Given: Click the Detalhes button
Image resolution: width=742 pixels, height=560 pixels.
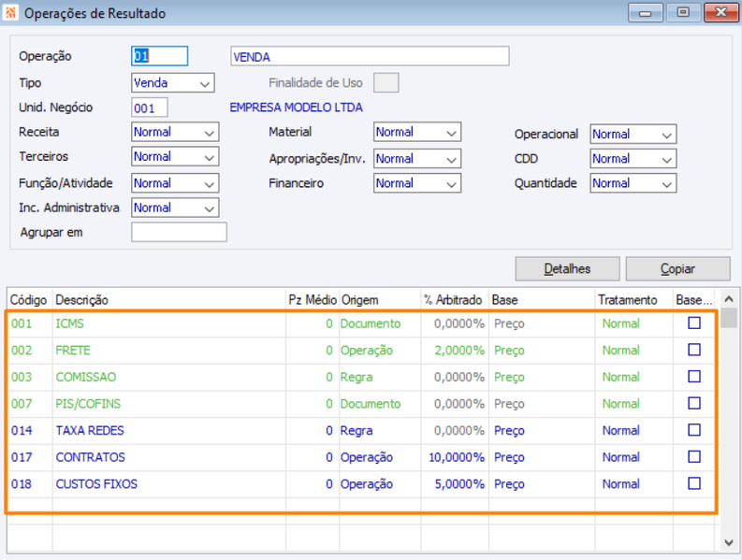Looking at the screenshot, I should coord(567,268).
